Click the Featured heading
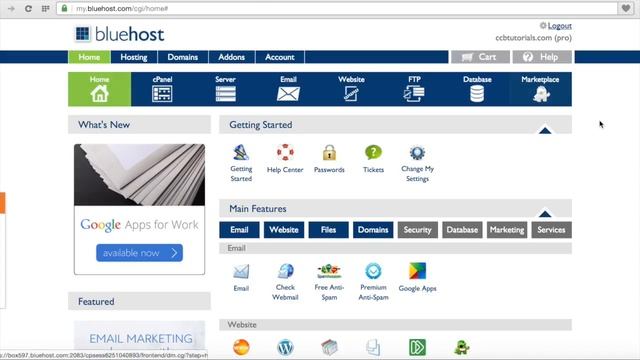The width and height of the screenshot is (640, 360). pos(96,302)
